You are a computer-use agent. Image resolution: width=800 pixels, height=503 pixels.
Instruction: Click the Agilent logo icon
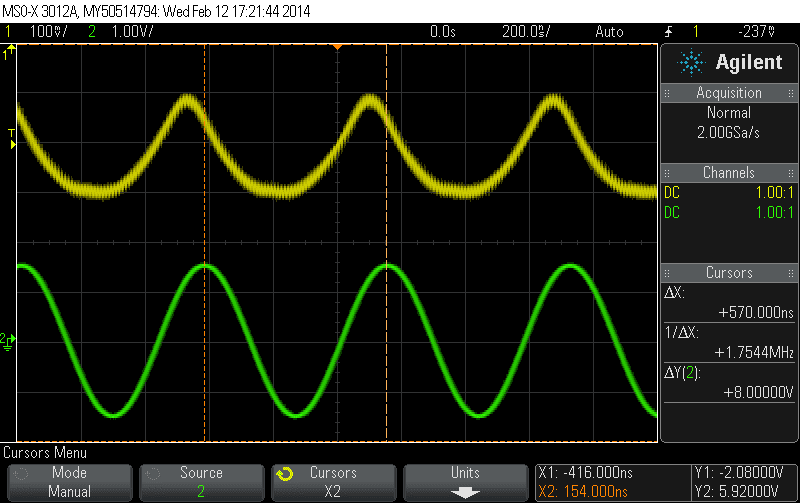(691, 63)
